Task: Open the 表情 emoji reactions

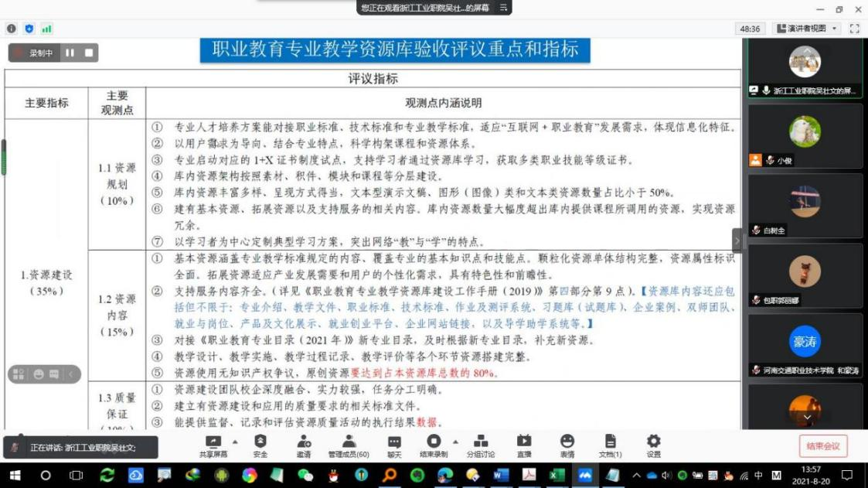Action: tap(567, 446)
